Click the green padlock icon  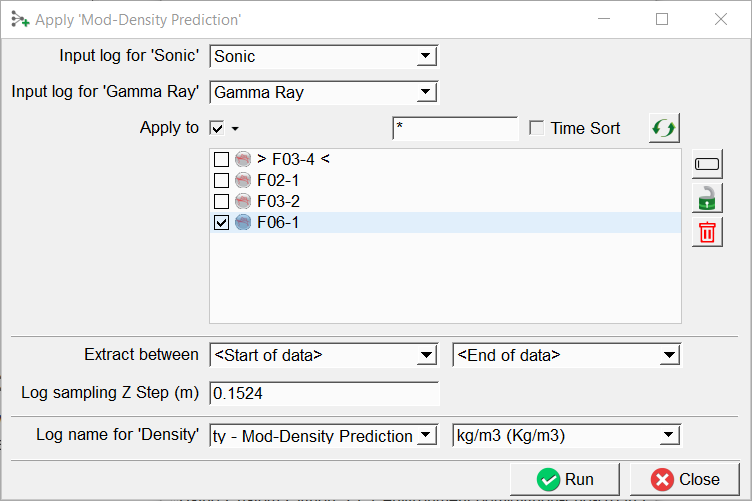pos(707,198)
